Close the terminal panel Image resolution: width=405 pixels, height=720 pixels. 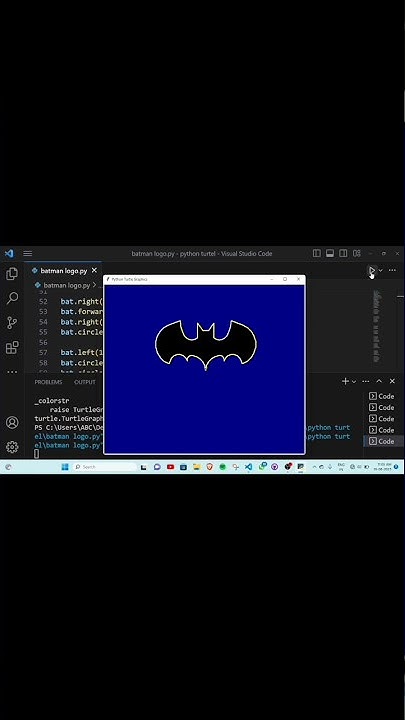(392, 381)
